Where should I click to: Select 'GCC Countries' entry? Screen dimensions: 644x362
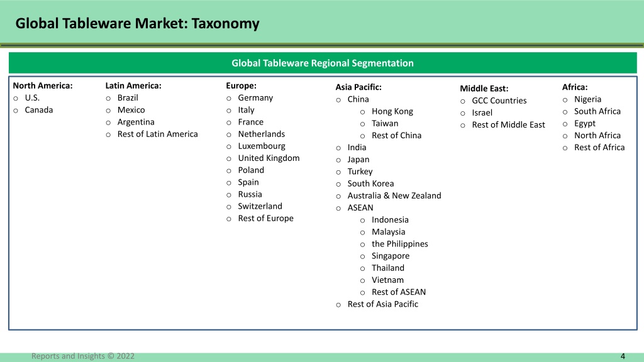point(499,101)
